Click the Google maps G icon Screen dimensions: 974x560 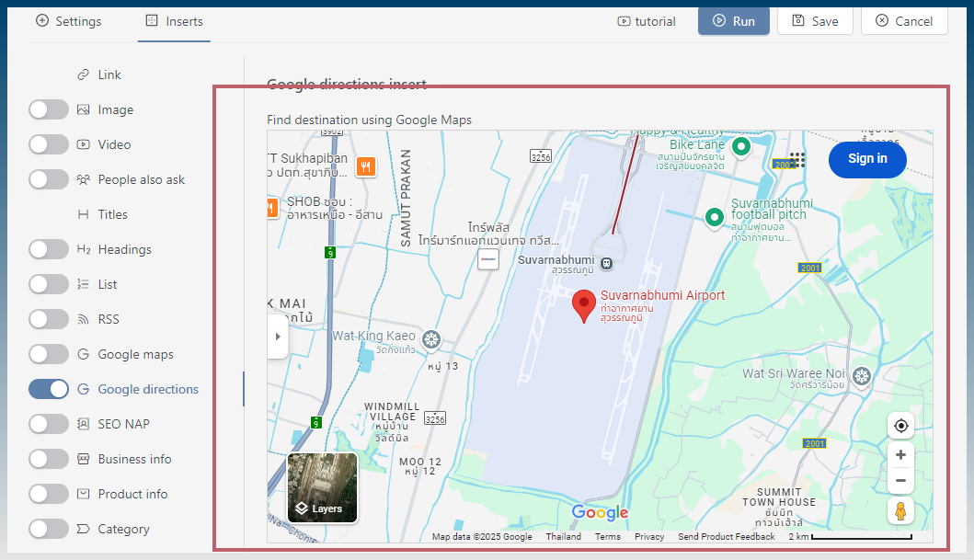pyautogui.click(x=84, y=355)
